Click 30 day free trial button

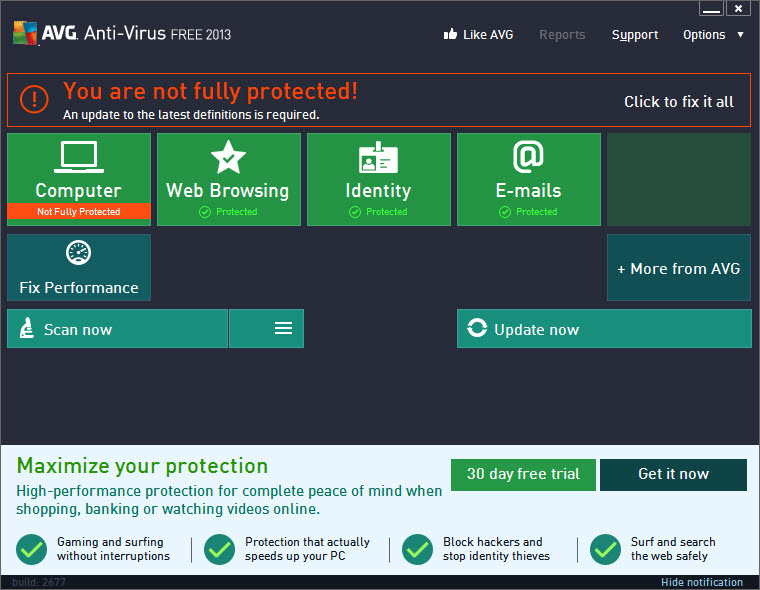click(x=523, y=475)
